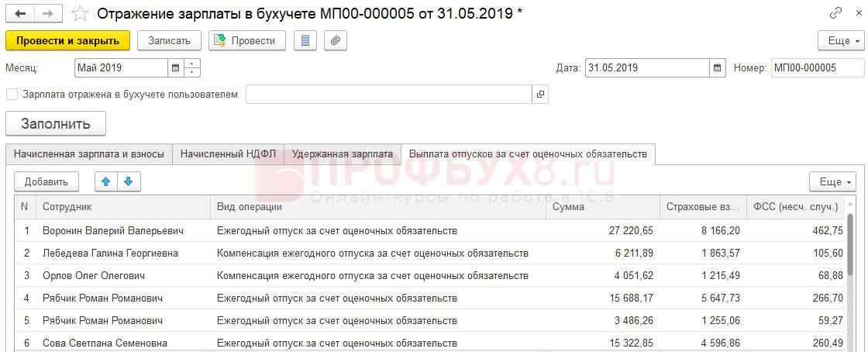
Task: Toggle 'Зарплата отражена в бухучете пользователем' checkbox
Action: click(12, 94)
